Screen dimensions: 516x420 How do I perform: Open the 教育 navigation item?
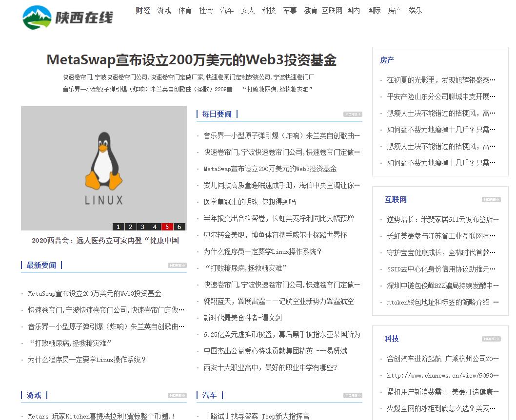tap(311, 11)
